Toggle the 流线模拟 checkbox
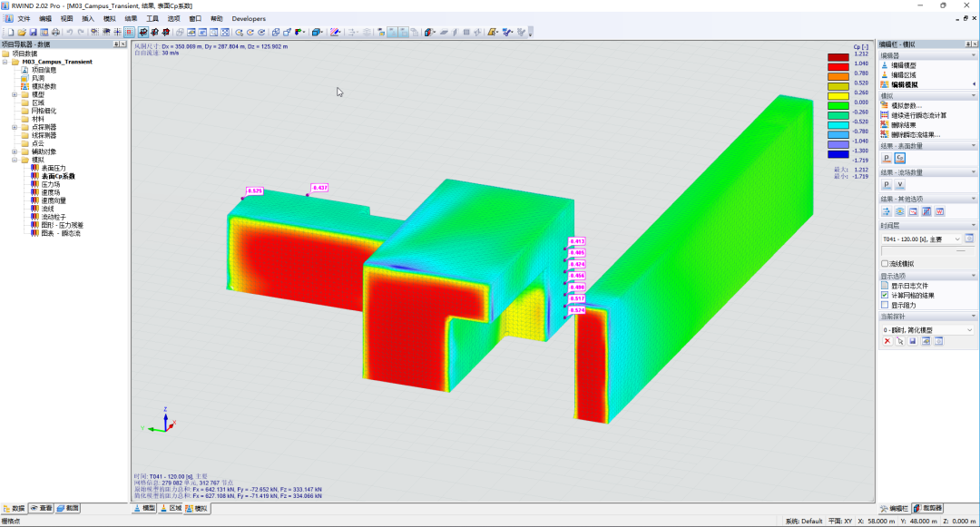980x527 pixels. (x=885, y=263)
